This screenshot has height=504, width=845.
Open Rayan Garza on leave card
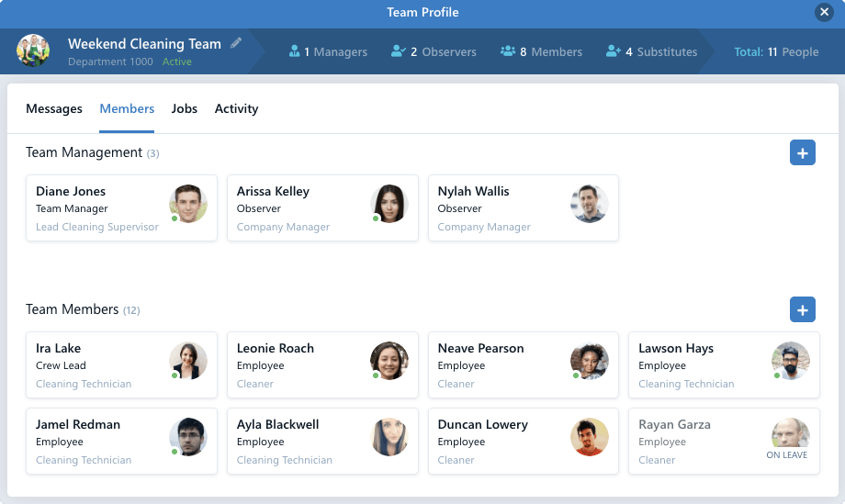coord(724,442)
